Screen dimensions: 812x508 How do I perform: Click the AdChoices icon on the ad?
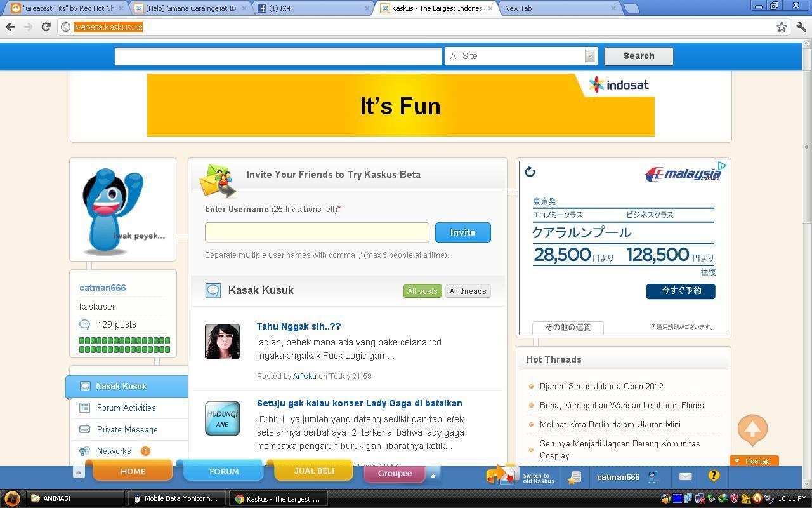(x=722, y=165)
